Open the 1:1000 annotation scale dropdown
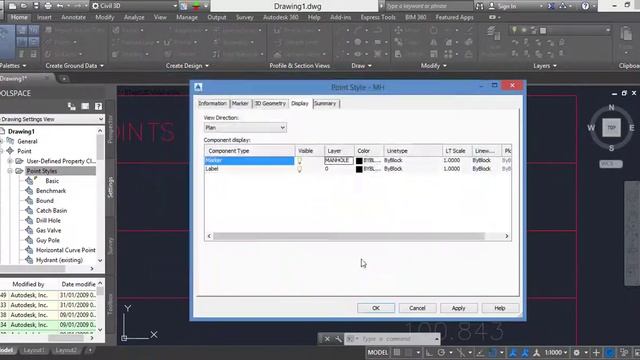The width and height of the screenshot is (640, 360). pyautogui.click(x=556, y=352)
